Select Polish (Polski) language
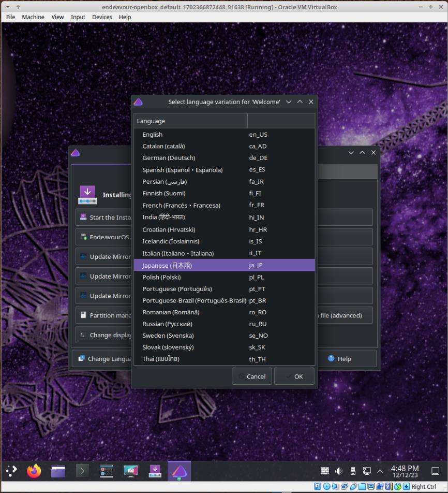Screen dimensions: 448x493 point(225,278)
